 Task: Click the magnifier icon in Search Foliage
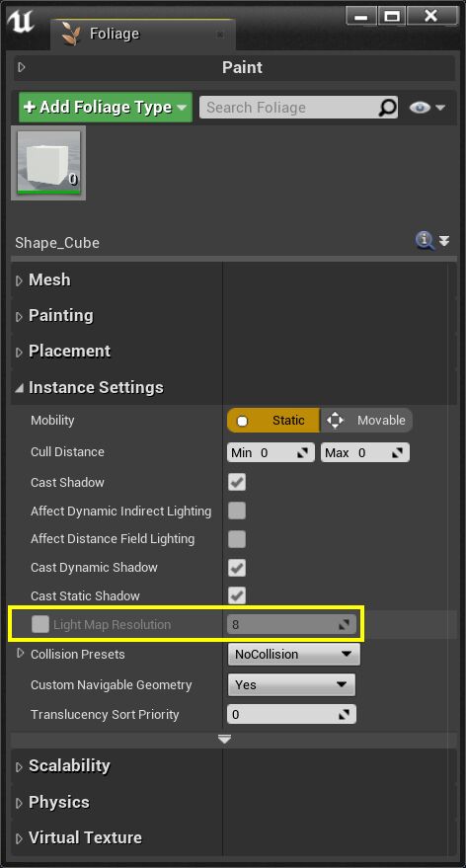tap(387, 108)
